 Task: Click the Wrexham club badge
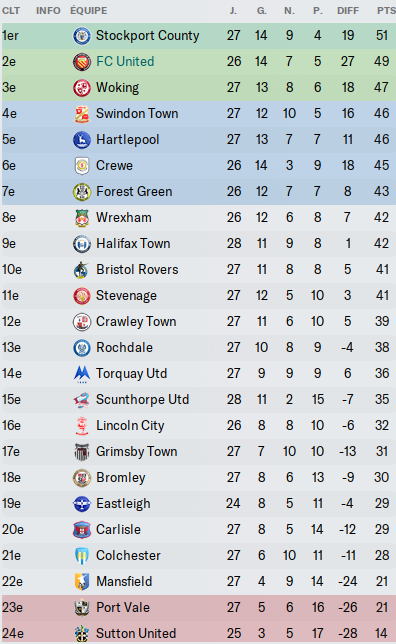pyautogui.click(x=82, y=218)
